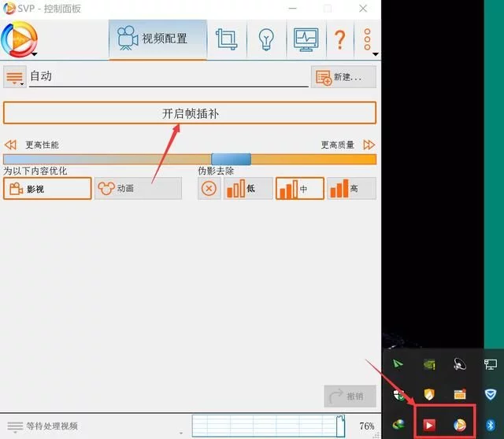Viewport: 504px width, 439px height.
Task: Set artifact removal to 低
Action: point(248,189)
